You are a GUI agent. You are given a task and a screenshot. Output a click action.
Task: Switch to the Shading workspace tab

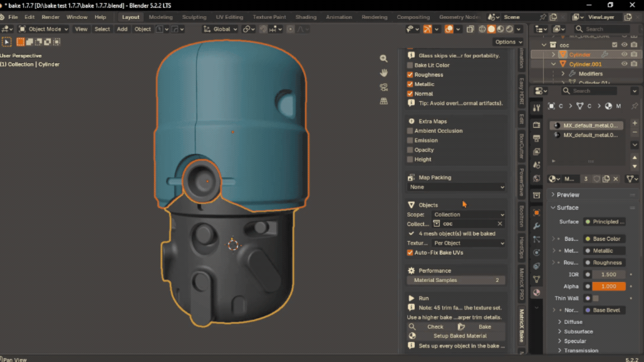[x=306, y=17]
